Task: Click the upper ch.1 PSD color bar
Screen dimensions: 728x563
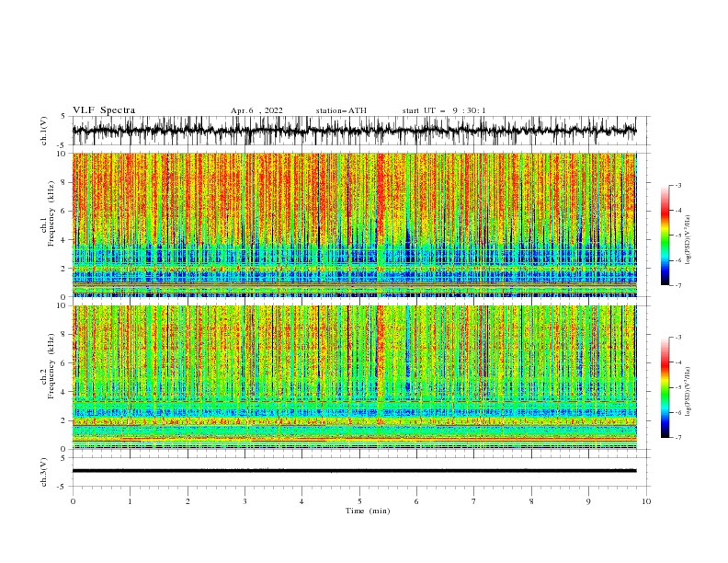Action: coord(665,236)
